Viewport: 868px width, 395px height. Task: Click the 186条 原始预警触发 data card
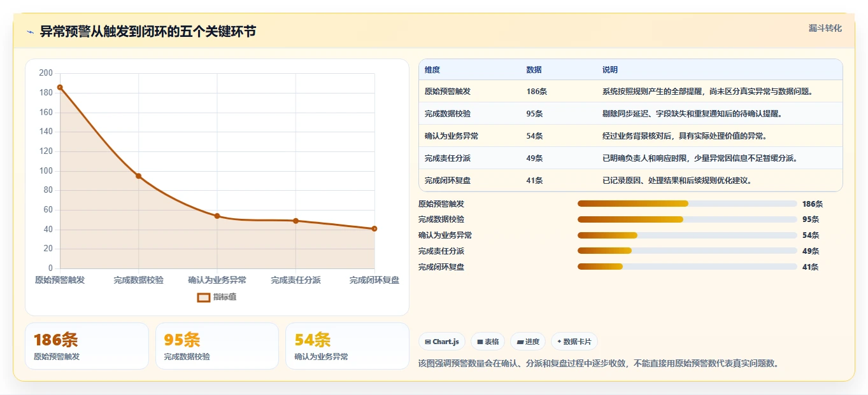(87, 346)
